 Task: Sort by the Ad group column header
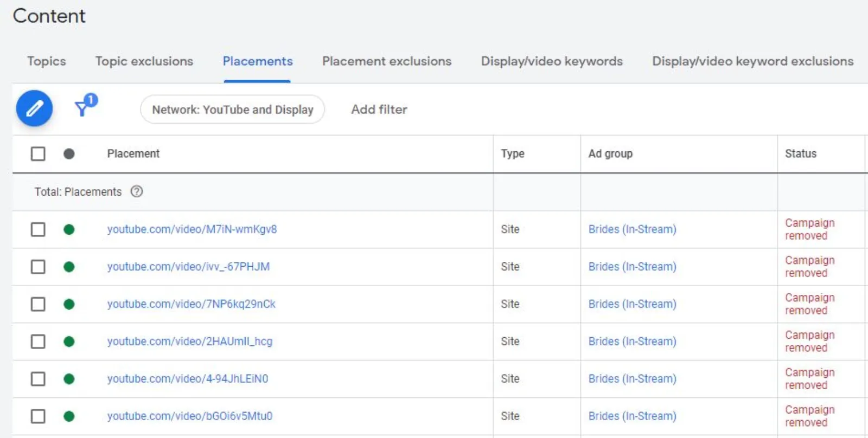coord(610,154)
